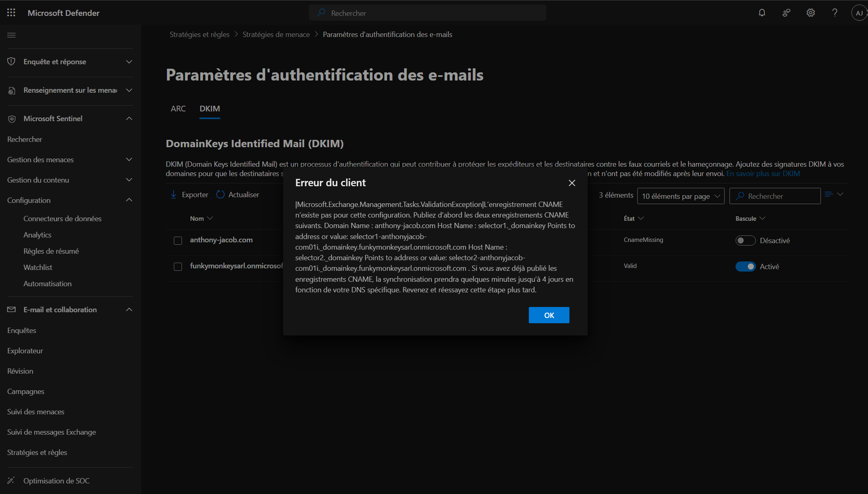The image size is (868, 494).
Task: Click the Microsoft Sentinel shield icon
Action: [11, 119]
